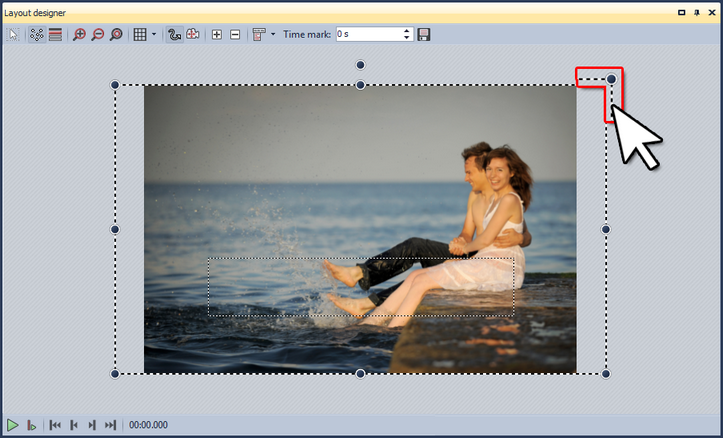Skip to the end of playback

coord(110,425)
